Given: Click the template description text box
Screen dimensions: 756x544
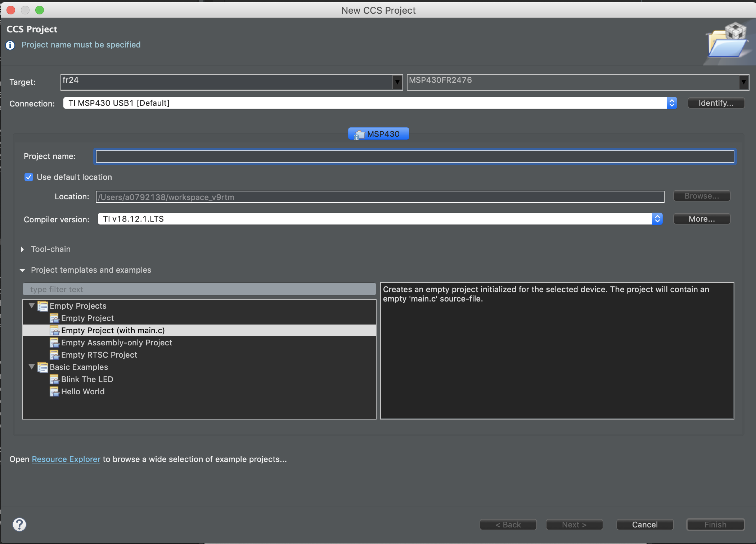Looking at the screenshot, I should click(557, 351).
